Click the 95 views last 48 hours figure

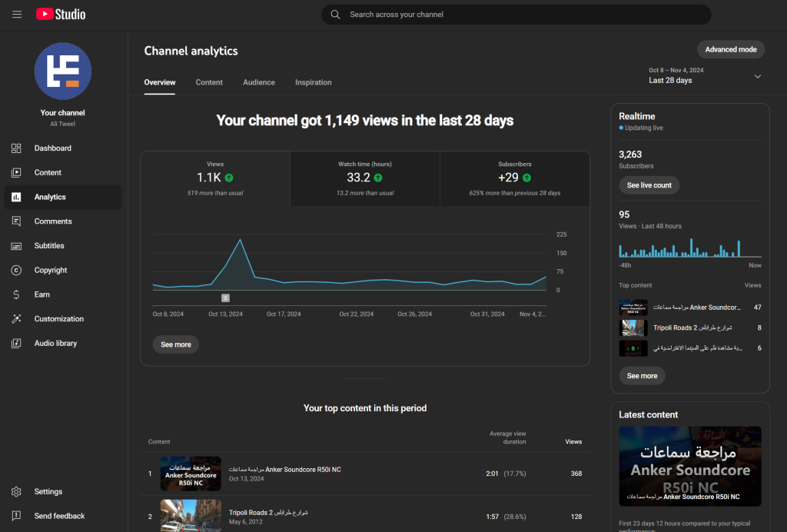pos(624,214)
